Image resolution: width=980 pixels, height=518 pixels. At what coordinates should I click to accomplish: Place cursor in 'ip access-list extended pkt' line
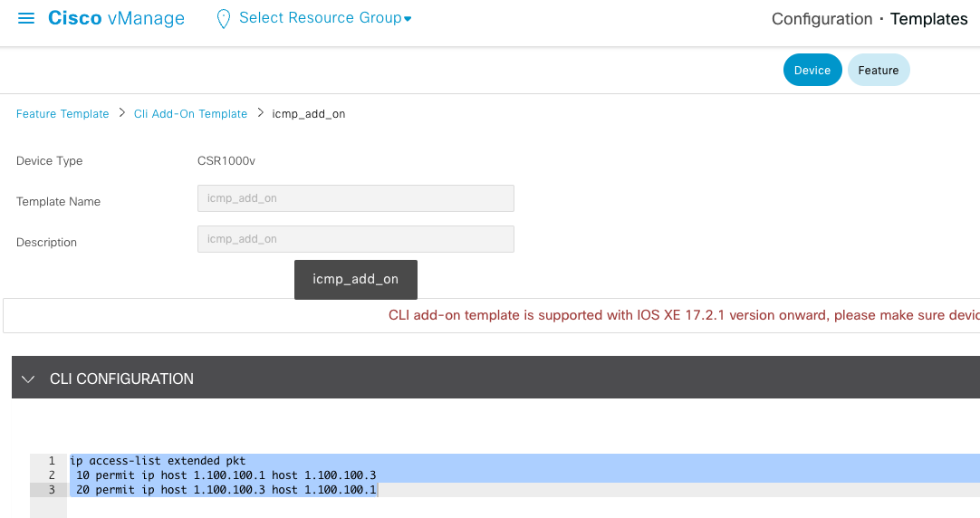tap(158, 461)
